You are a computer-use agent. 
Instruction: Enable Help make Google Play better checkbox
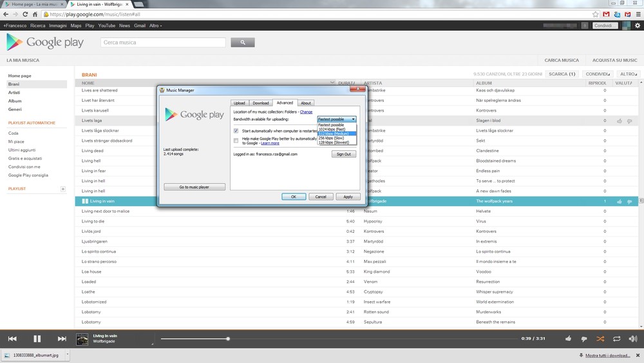point(236,140)
